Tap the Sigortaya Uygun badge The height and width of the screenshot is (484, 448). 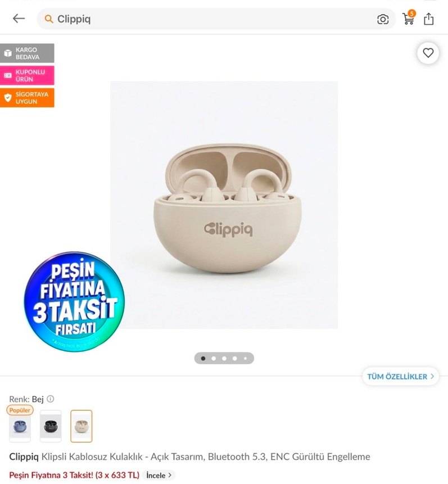pos(27,98)
